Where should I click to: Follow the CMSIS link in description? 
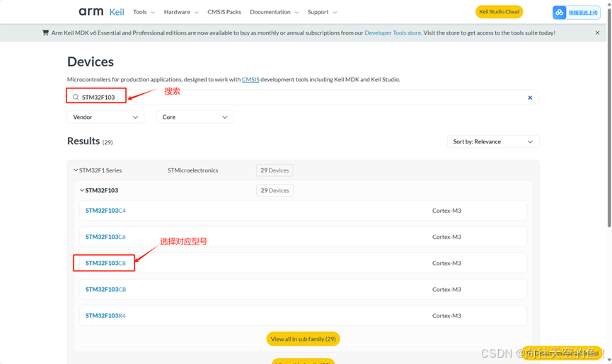click(x=250, y=79)
